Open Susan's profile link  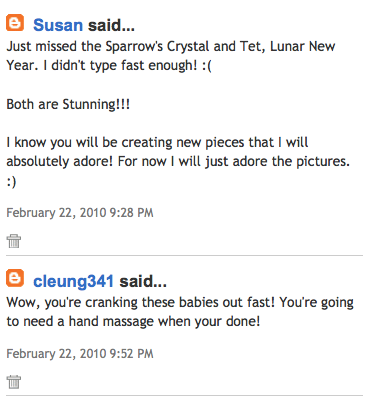(58, 25)
